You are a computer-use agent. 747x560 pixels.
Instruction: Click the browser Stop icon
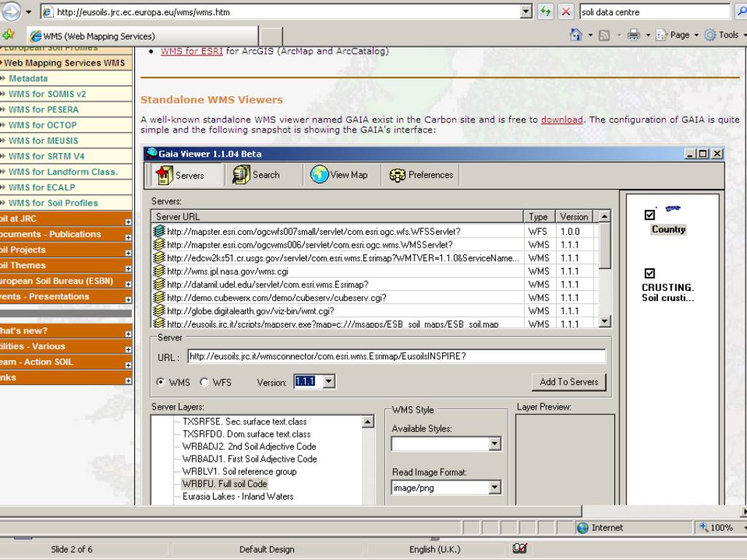click(x=566, y=12)
